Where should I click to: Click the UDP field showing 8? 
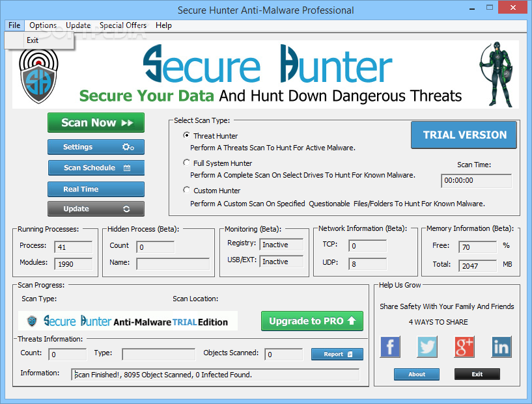367,264
